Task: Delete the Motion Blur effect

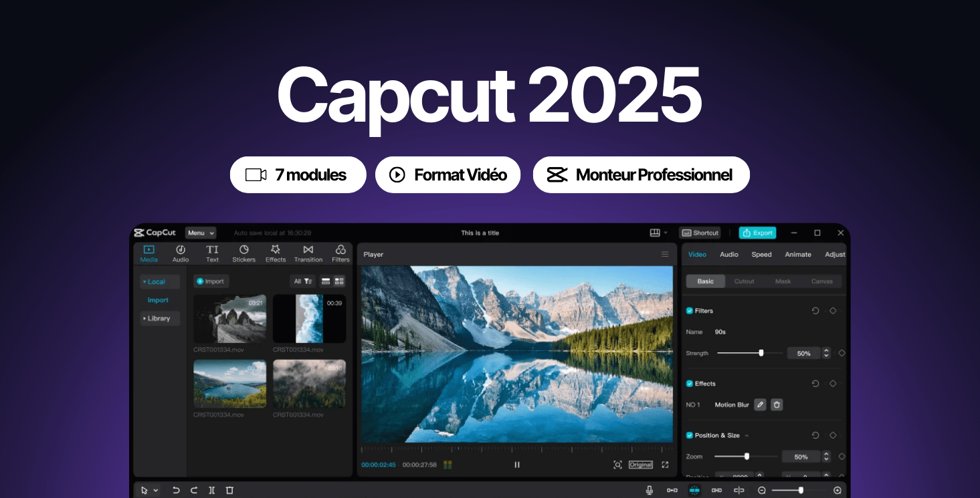Action: click(x=776, y=404)
